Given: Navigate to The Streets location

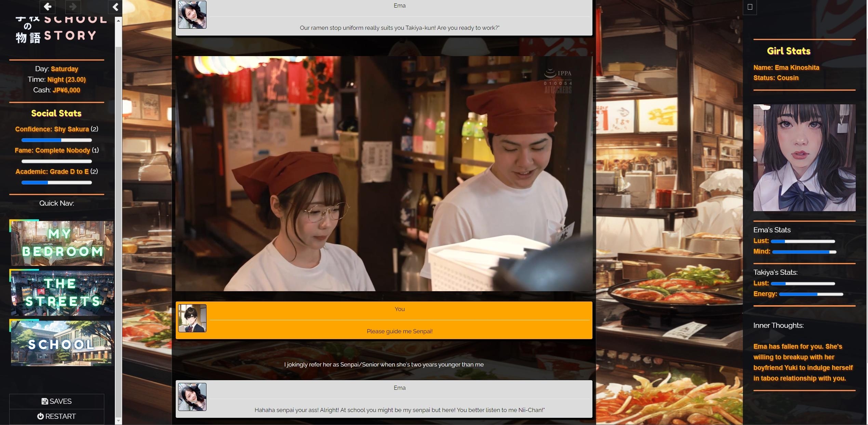Looking at the screenshot, I should coord(62,293).
